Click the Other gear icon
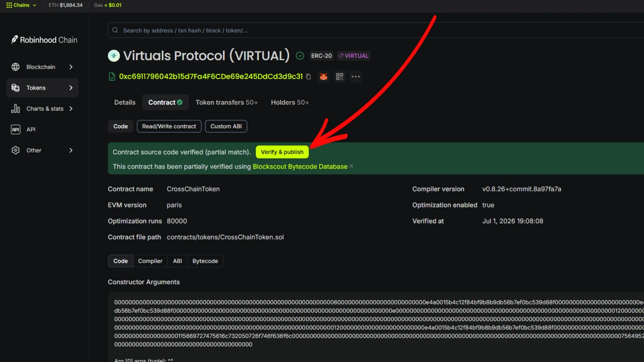This screenshot has height=362, width=644. (15, 150)
